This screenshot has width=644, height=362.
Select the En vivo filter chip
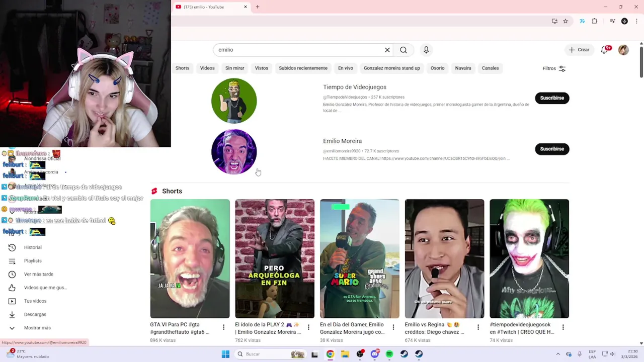346,68
